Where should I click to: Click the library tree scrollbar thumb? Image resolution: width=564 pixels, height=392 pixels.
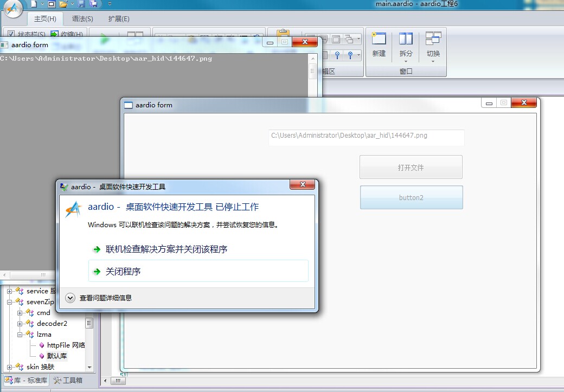(x=89, y=323)
